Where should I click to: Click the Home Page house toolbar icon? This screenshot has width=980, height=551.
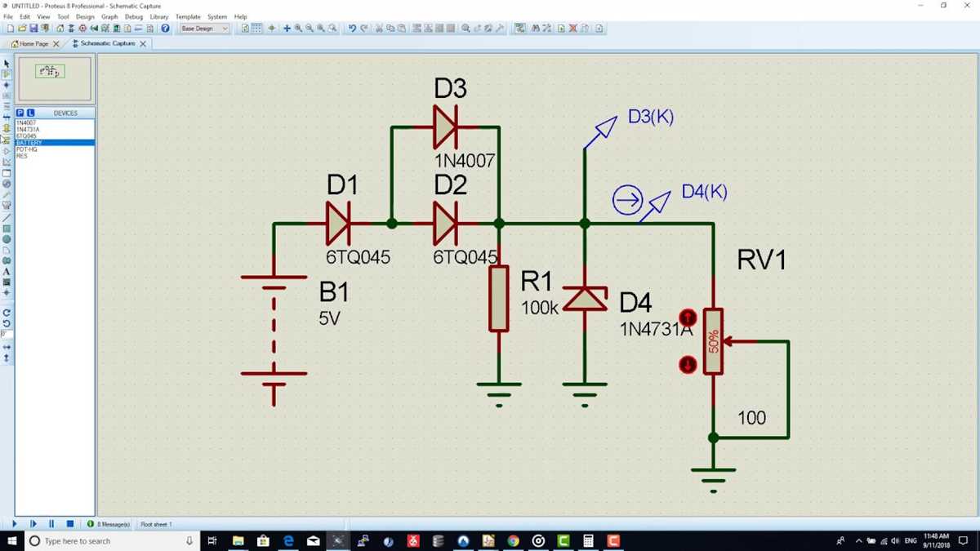(x=60, y=29)
